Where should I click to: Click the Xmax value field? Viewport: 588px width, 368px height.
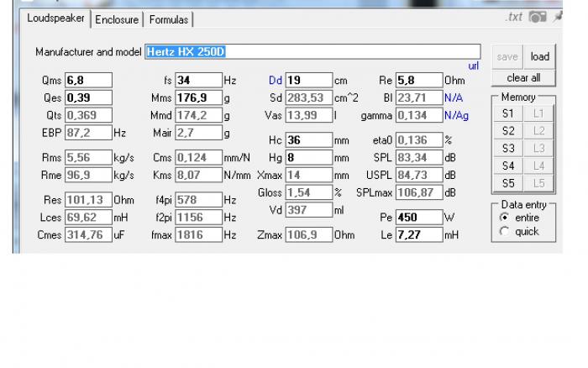(x=309, y=175)
